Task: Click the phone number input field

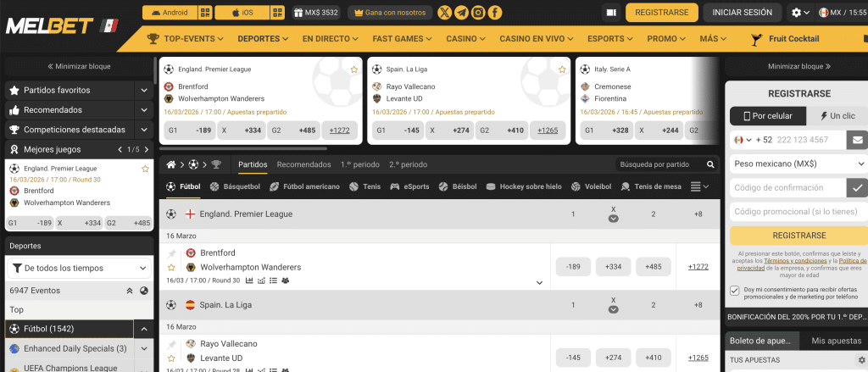Action: tap(810, 140)
